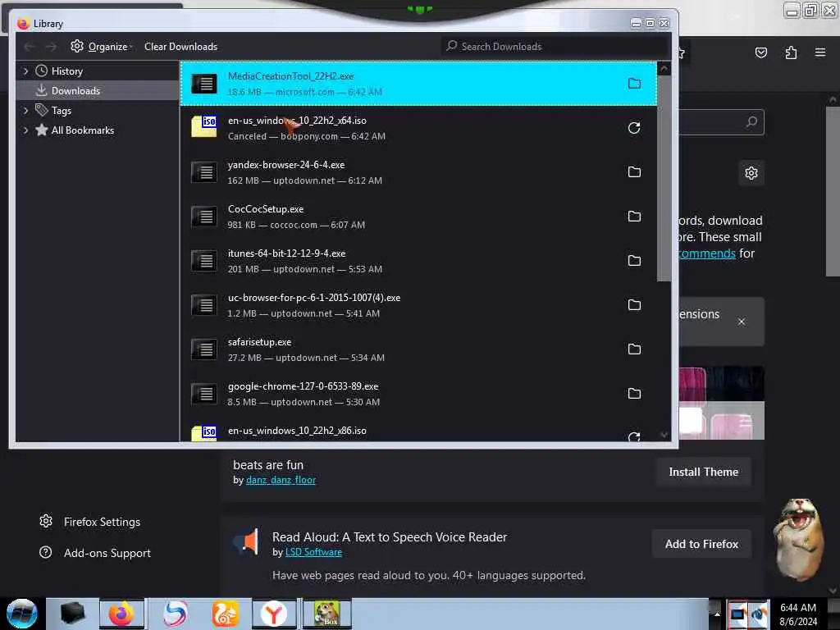The height and width of the screenshot is (630, 840).
Task: Click the add-ons search magnifier icon
Action: click(x=751, y=122)
